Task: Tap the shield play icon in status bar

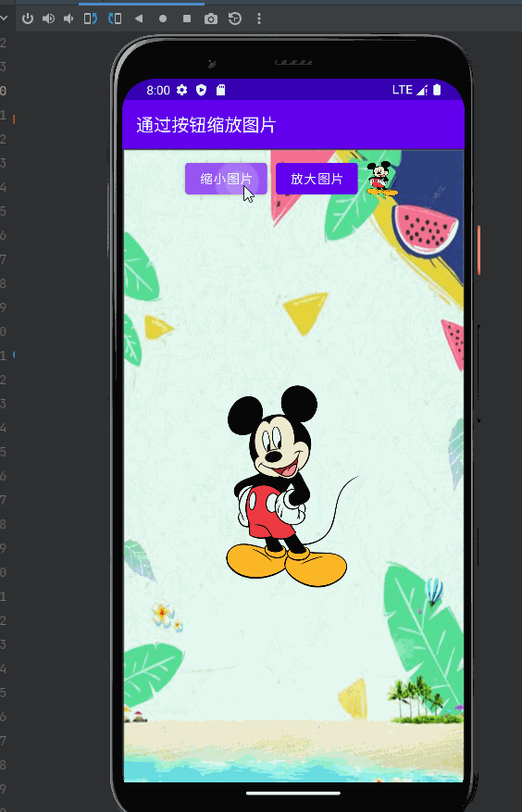Action: click(202, 90)
